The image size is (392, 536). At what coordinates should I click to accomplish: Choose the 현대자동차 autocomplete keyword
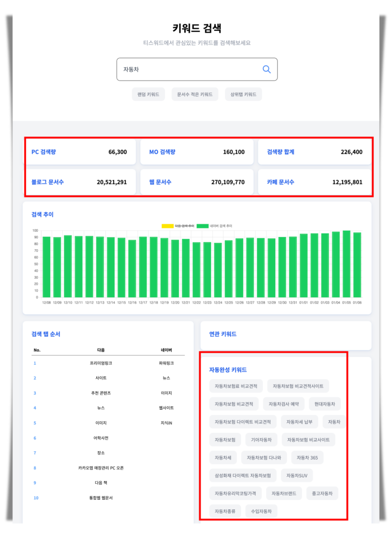[x=324, y=404]
